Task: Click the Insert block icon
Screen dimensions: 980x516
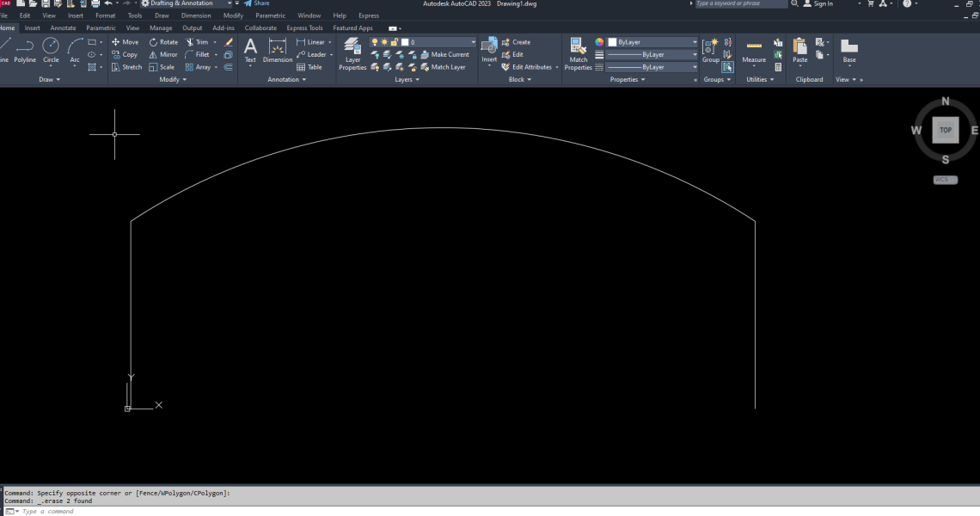Action: point(489,50)
